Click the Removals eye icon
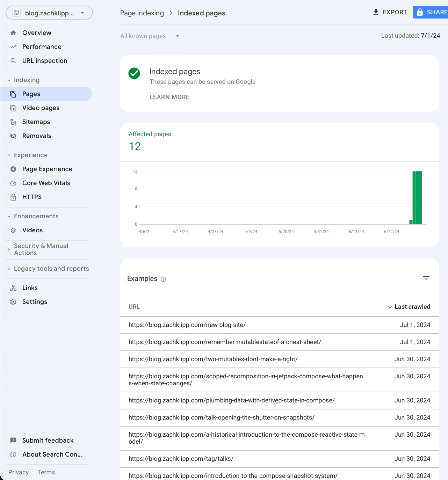 (x=13, y=136)
